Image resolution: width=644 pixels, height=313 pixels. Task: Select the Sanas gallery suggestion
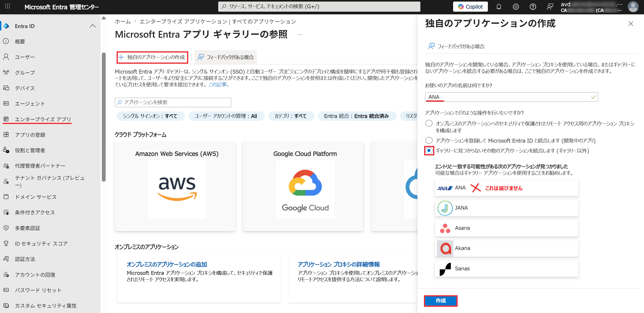(506, 269)
